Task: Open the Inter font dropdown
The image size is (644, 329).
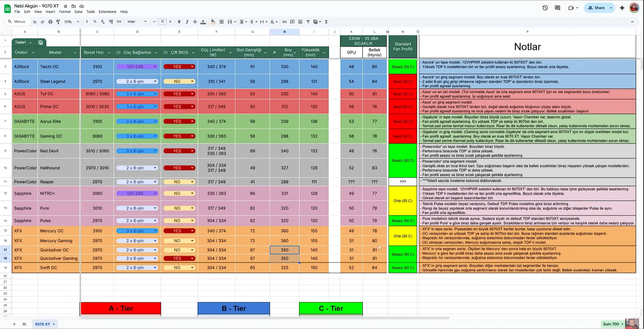Action: click(x=137, y=22)
